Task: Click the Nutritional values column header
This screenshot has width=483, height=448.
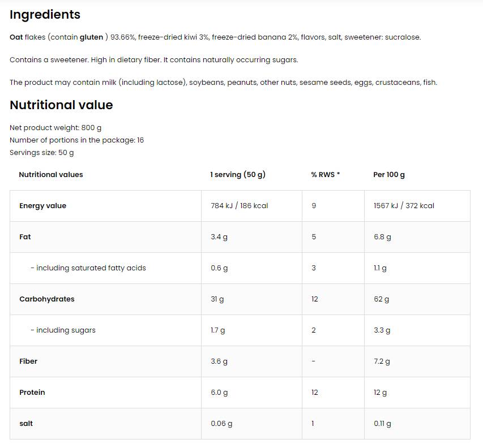Action: click(x=51, y=175)
